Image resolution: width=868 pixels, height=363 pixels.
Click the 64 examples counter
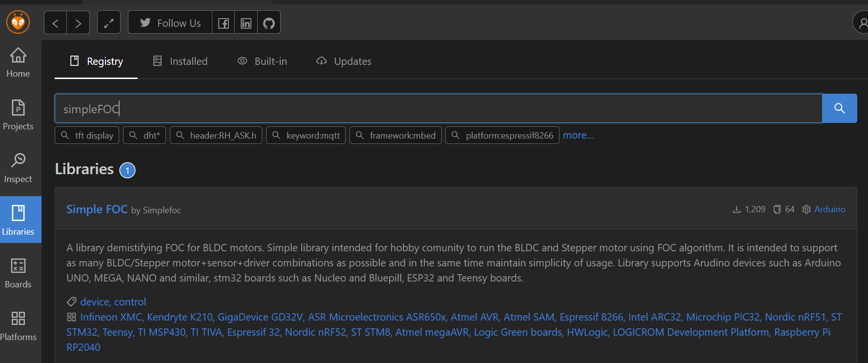[784, 209]
